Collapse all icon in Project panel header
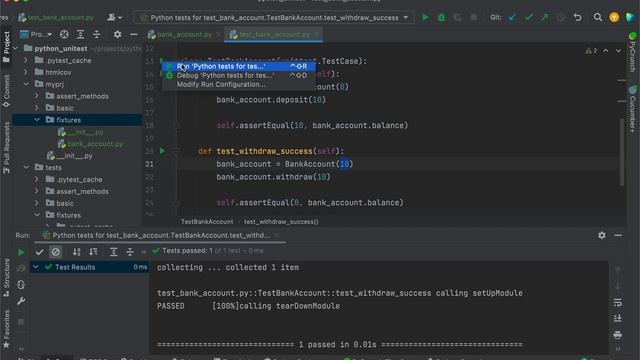The image size is (640, 360). (x=97, y=34)
